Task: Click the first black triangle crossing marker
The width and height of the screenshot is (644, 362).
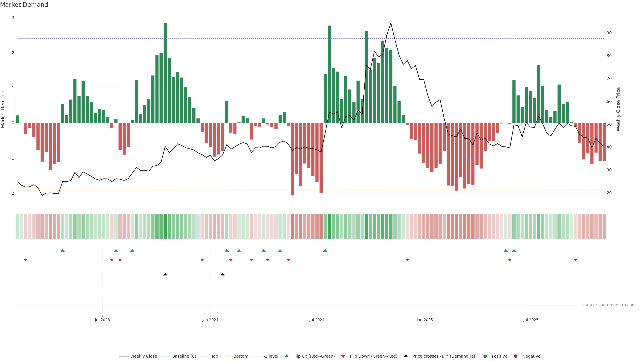Action: pos(165,274)
